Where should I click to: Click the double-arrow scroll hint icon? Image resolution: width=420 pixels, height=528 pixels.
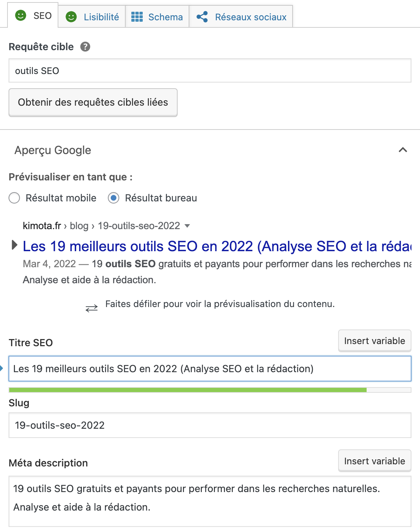(x=91, y=308)
